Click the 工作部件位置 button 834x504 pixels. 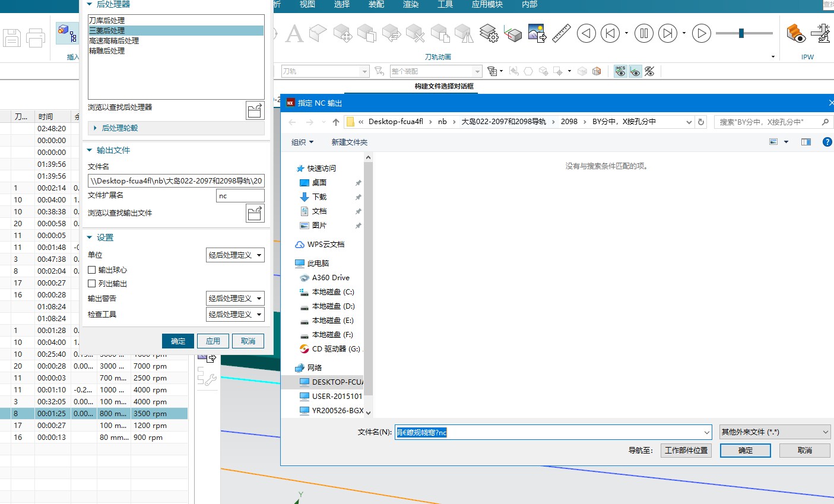(686, 451)
